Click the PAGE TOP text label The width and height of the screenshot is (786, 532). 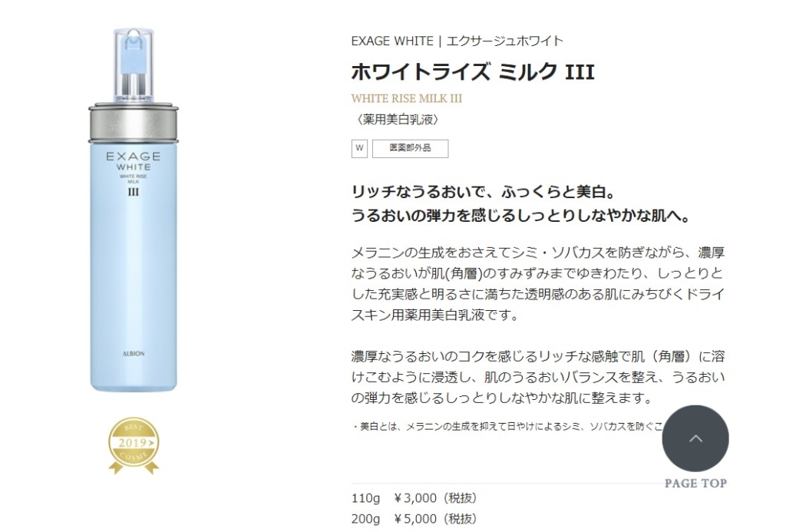695,484
